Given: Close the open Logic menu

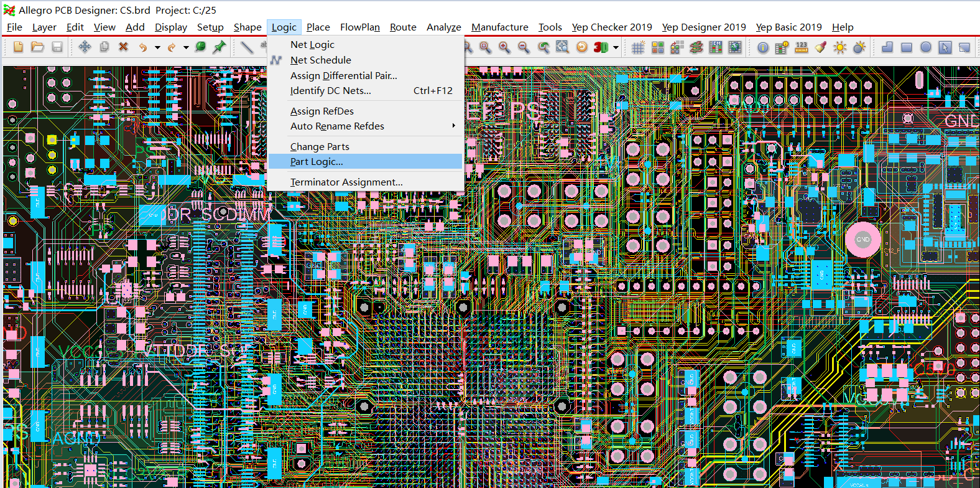Looking at the screenshot, I should (284, 27).
